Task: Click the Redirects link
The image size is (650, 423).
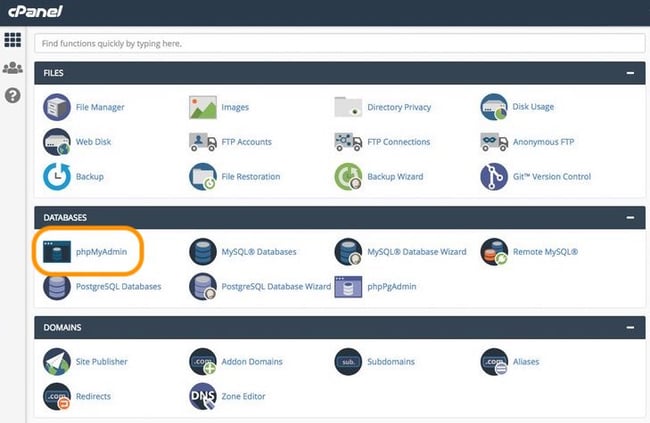Action: tap(93, 396)
